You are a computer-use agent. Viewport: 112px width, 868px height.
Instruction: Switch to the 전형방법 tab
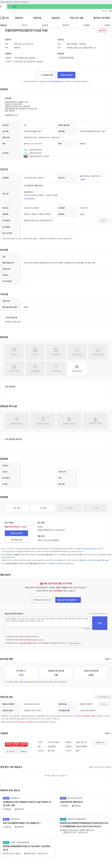tap(87, 25)
